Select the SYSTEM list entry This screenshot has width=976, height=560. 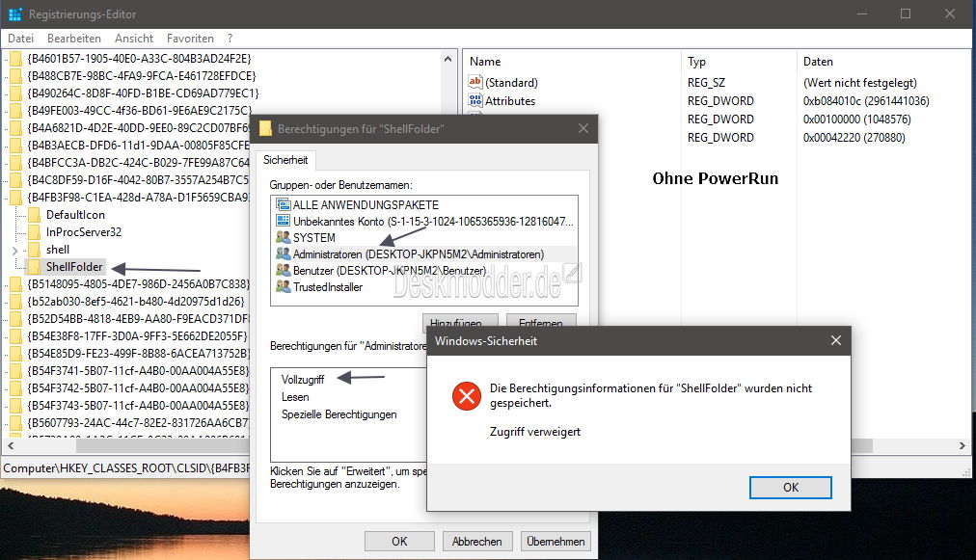tap(313, 238)
